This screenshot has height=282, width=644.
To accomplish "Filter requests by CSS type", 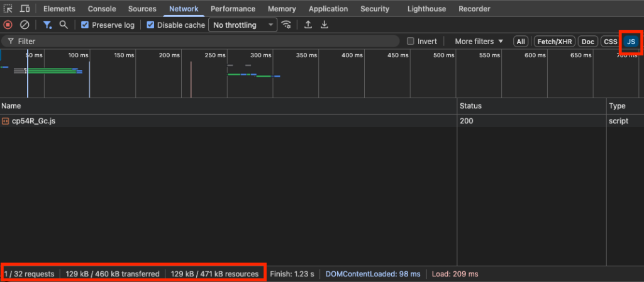I will point(610,42).
